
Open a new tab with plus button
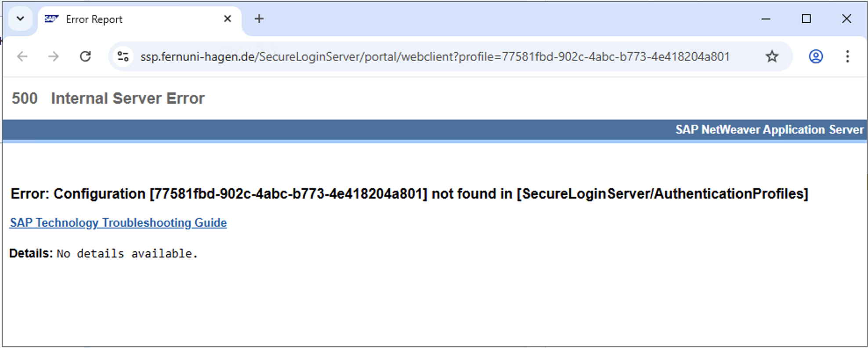259,19
